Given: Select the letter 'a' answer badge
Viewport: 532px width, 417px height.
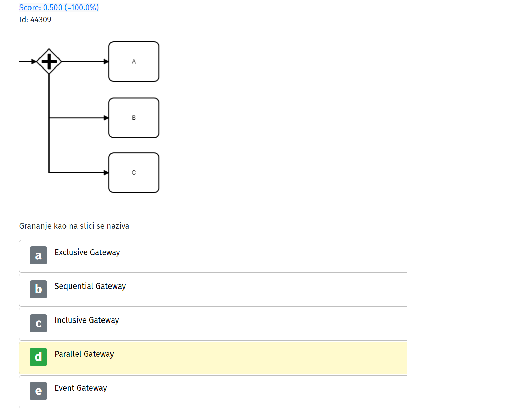Looking at the screenshot, I should 38,255.
